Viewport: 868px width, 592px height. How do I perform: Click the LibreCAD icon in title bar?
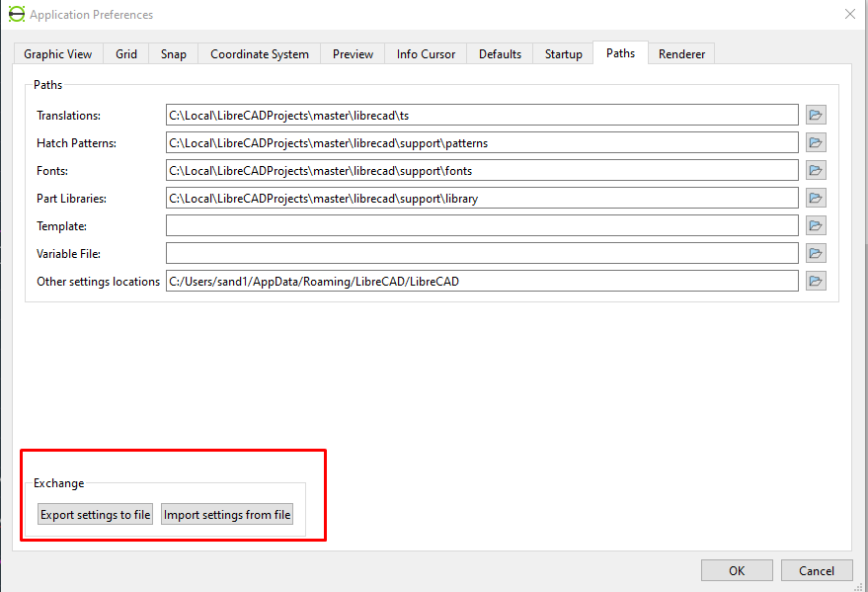16,15
